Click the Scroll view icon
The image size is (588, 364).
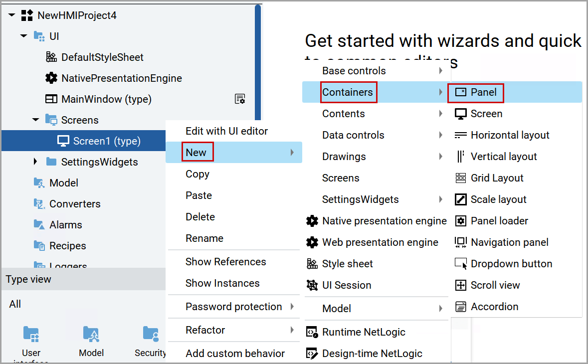pyautogui.click(x=461, y=285)
